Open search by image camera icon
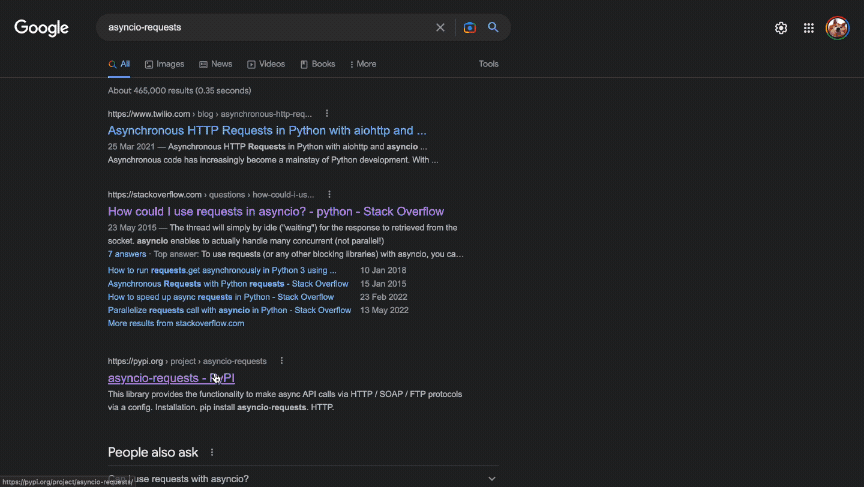The height and width of the screenshot is (487, 864). (469, 28)
